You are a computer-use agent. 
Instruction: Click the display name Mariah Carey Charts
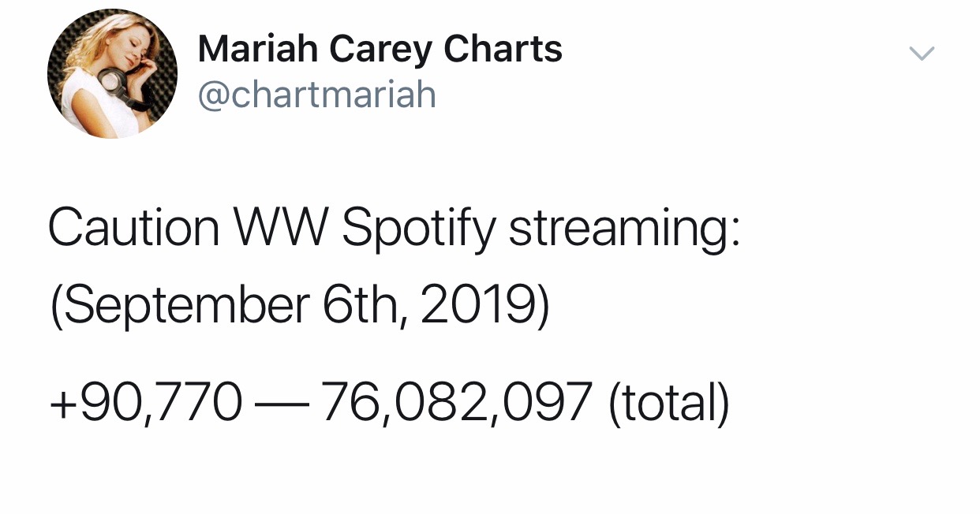click(380, 50)
